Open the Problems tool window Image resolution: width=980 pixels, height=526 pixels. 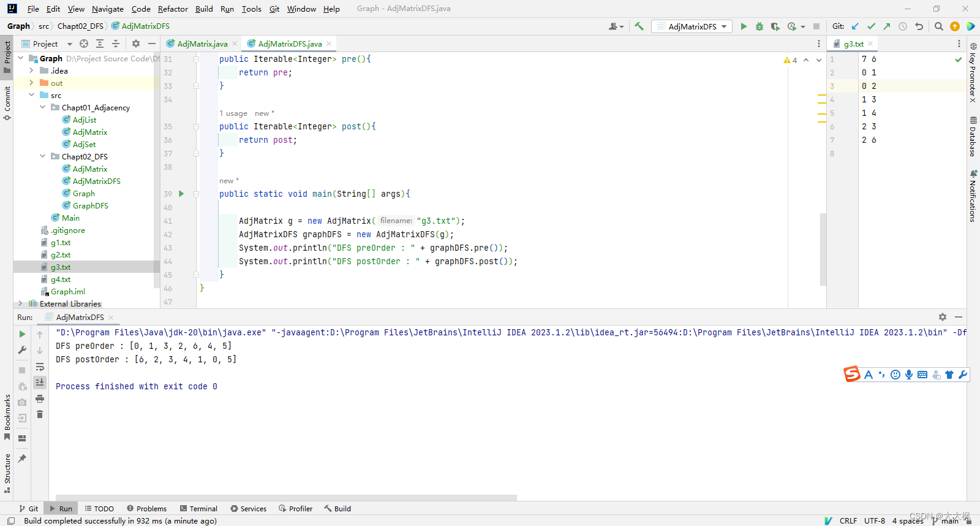tap(147, 508)
